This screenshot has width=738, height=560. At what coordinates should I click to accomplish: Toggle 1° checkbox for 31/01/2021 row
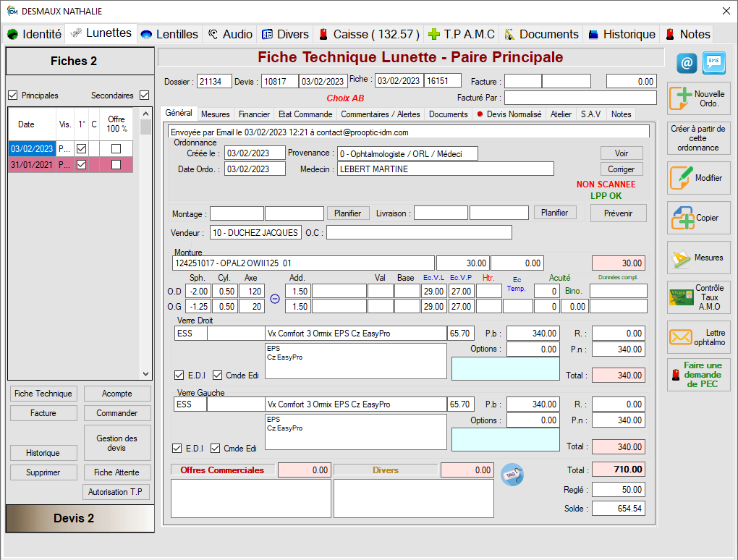[x=82, y=165]
